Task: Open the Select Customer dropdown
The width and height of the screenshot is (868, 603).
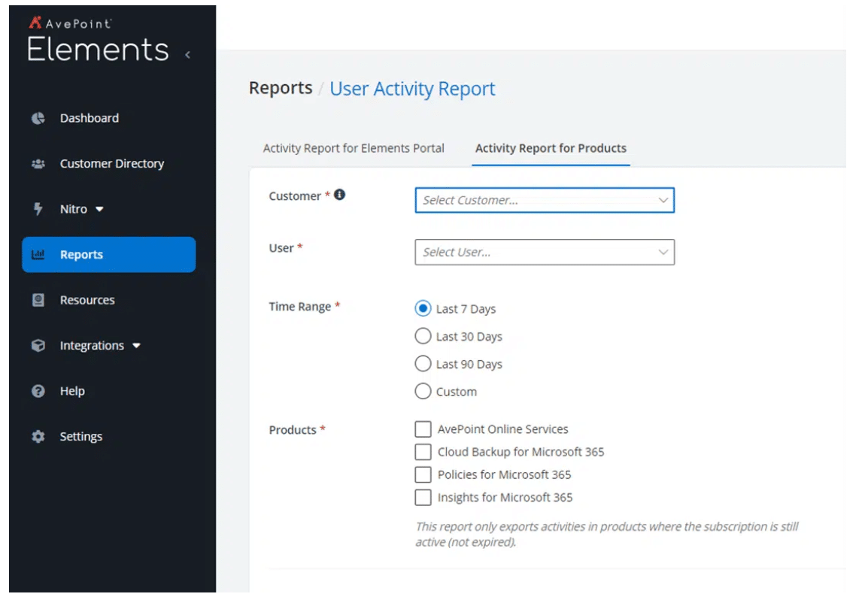Action: tap(544, 200)
